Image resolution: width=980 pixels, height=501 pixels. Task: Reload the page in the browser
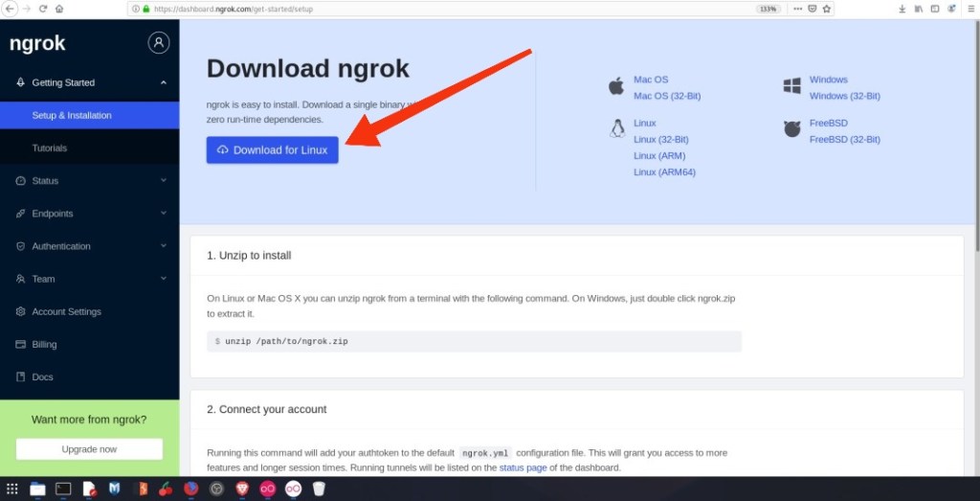[43, 9]
